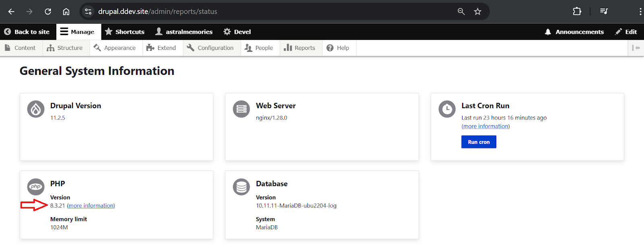This screenshot has height=251, width=644.
Task: Click the URL address bar field
Action: pos(274,12)
